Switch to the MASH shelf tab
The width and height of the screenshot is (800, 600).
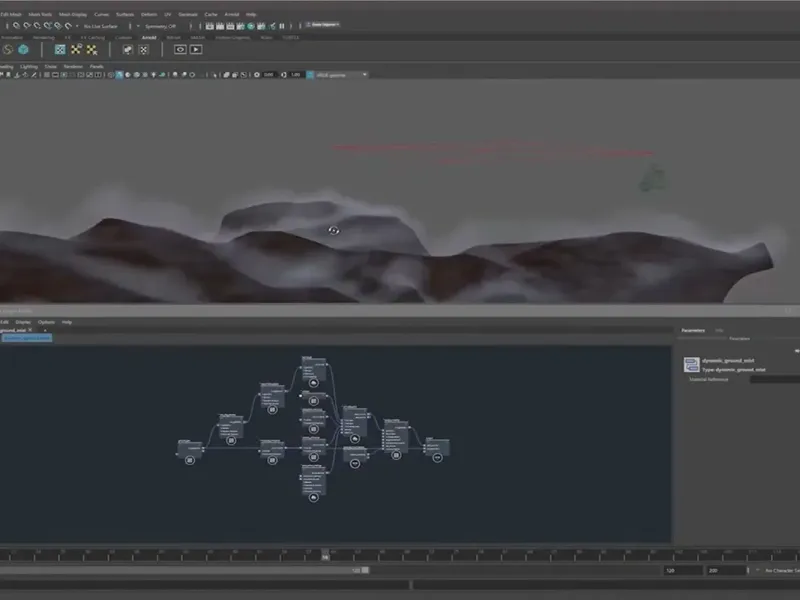[197, 37]
